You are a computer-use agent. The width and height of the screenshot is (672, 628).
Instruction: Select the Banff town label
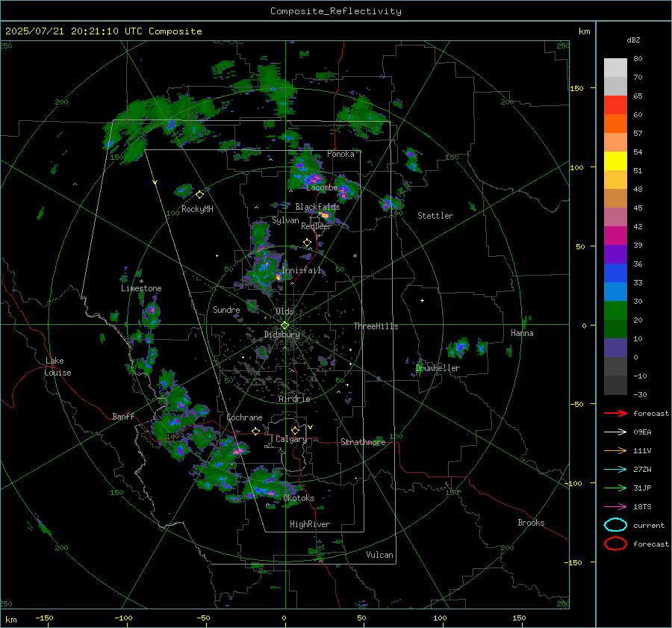click(x=123, y=416)
